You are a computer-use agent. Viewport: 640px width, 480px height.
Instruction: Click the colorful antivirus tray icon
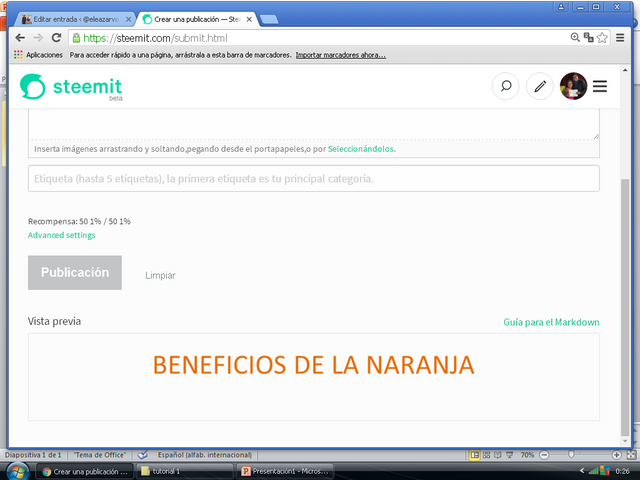tap(604, 471)
